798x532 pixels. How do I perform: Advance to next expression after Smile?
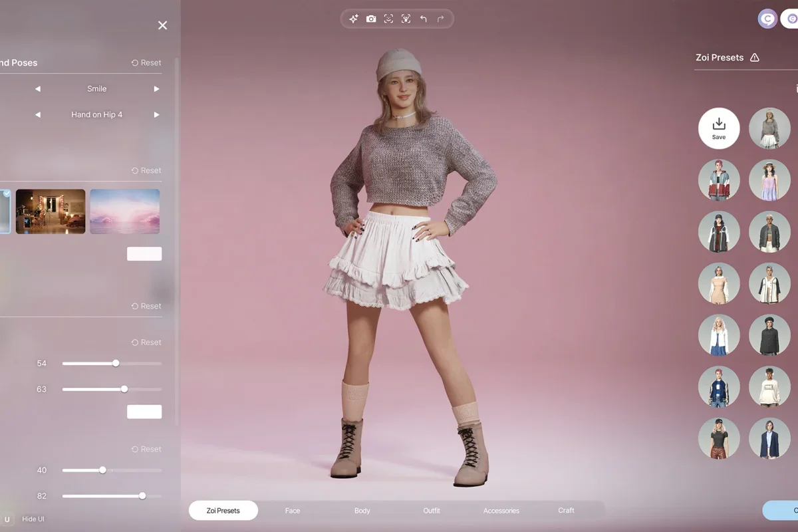point(157,89)
